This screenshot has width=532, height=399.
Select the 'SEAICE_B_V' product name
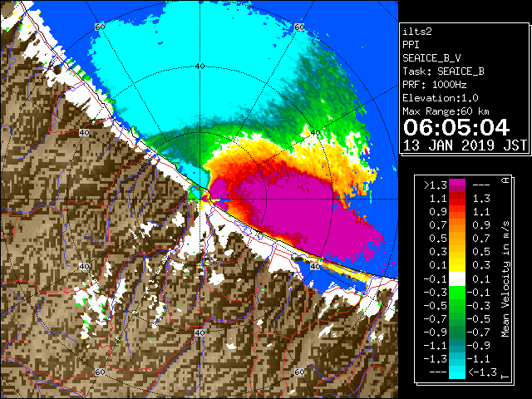[431, 58]
